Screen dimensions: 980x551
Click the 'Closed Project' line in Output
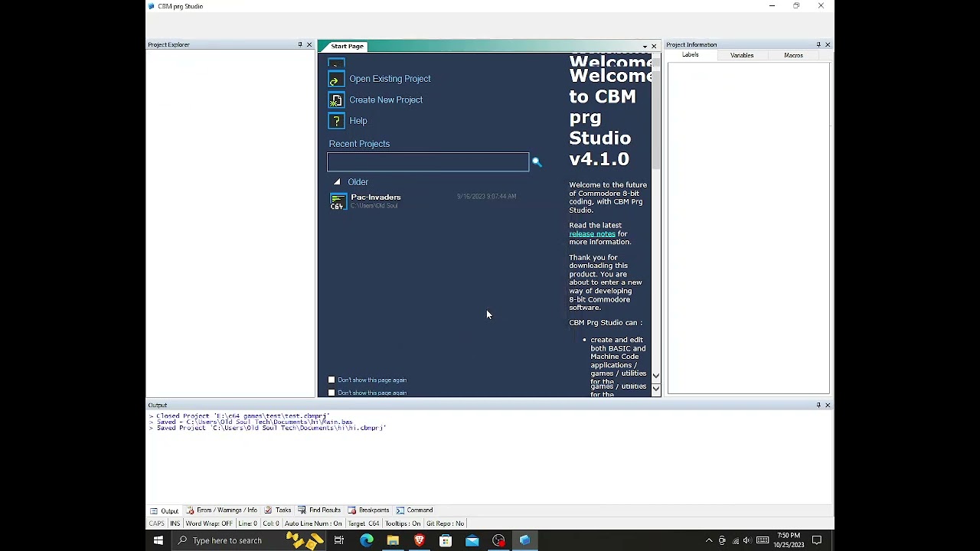pyautogui.click(x=239, y=416)
